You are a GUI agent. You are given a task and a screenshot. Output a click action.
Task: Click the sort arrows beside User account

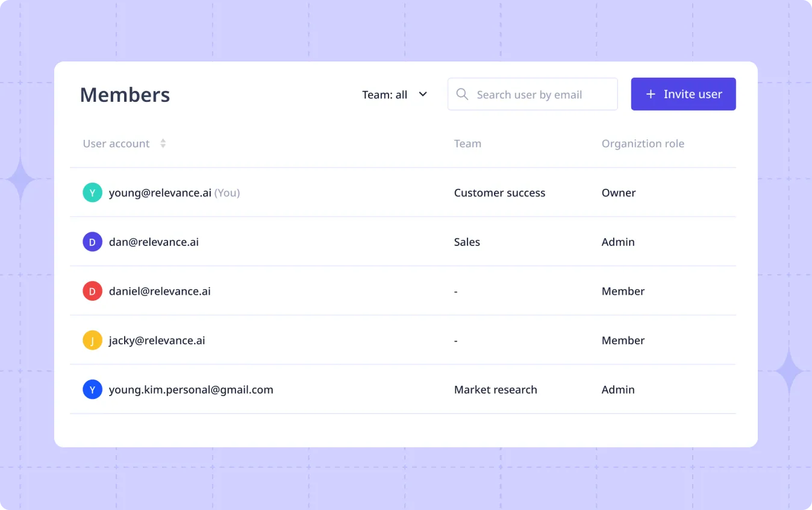[x=163, y=143]
